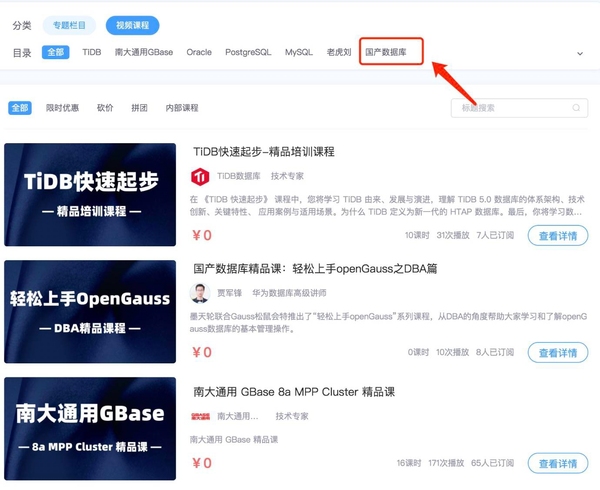View details of TiDB快速起步 course

pyautogui.click(x=558, y=236)
